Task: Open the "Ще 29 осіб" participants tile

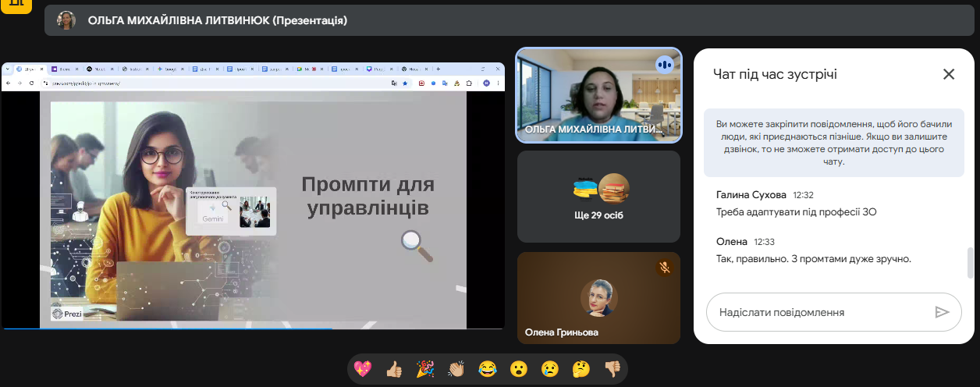Action: (598, 197)
